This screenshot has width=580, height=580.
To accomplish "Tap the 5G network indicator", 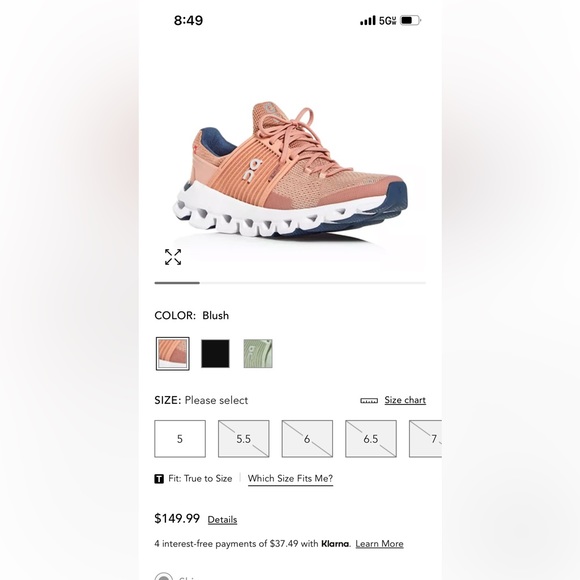I will coord(387,20).
